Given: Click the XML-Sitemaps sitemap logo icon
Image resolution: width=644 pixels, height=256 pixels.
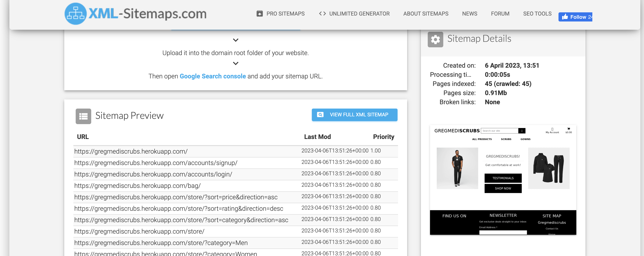Looking at the screenshot, I should point(75,14).
